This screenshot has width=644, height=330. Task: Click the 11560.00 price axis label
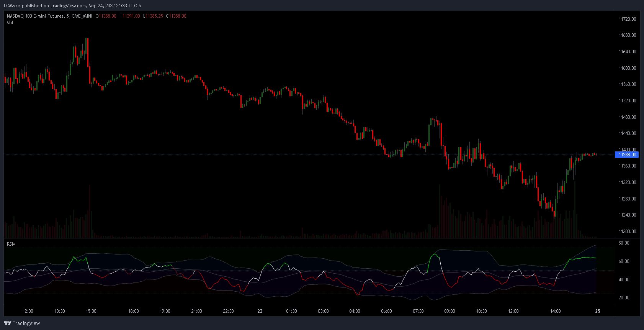628,84
